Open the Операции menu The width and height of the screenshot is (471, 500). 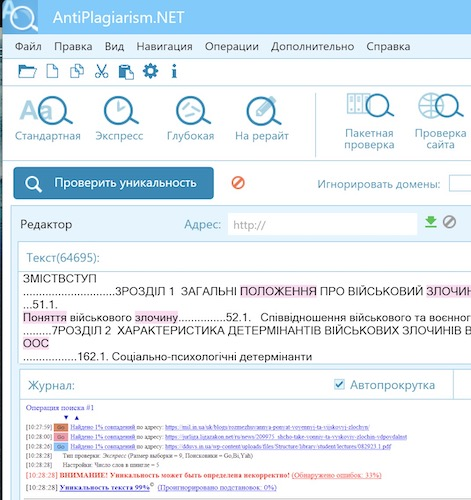pyautogui.click(x=232, y=46)
